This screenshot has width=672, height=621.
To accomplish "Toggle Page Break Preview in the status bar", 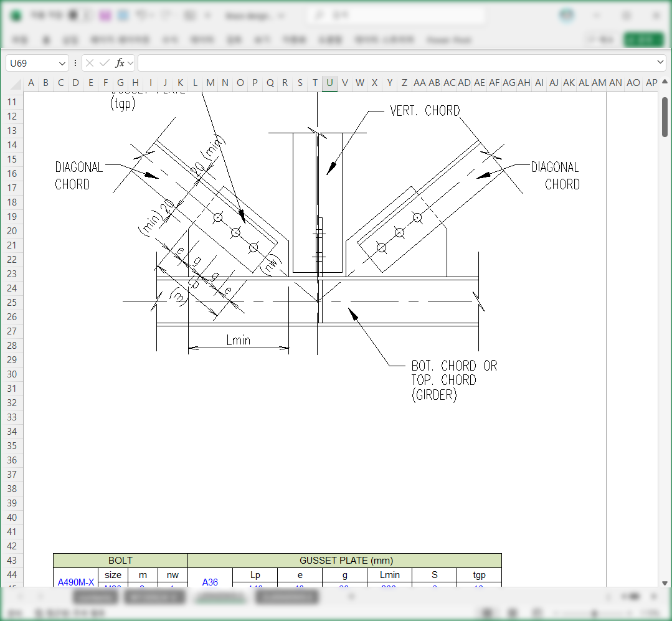I will pyautogui.click(x=537, y=611).
